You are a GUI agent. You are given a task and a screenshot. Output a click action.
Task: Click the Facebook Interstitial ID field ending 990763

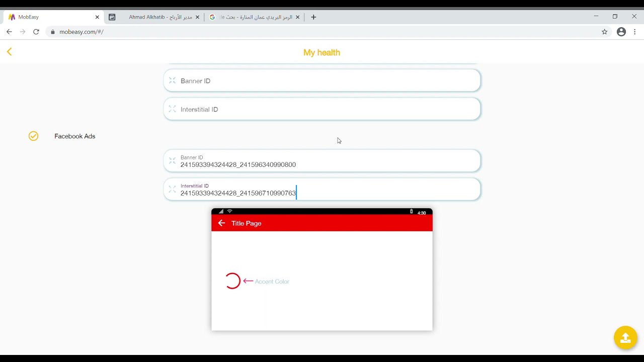(322, 190)
